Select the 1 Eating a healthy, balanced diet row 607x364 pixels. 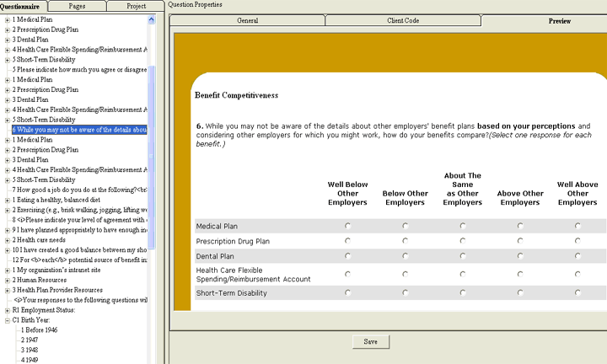coord(56,200)
